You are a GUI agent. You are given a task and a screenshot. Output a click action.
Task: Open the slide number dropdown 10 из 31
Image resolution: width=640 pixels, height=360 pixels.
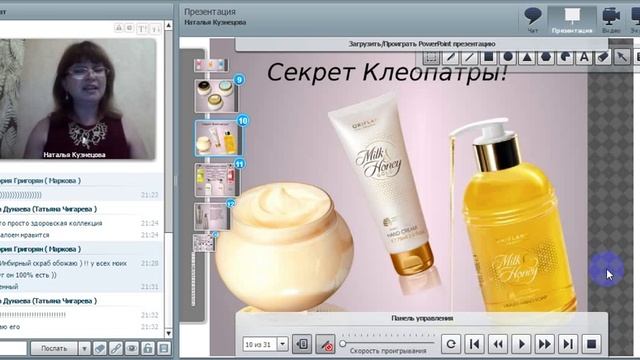coord(282,344)
